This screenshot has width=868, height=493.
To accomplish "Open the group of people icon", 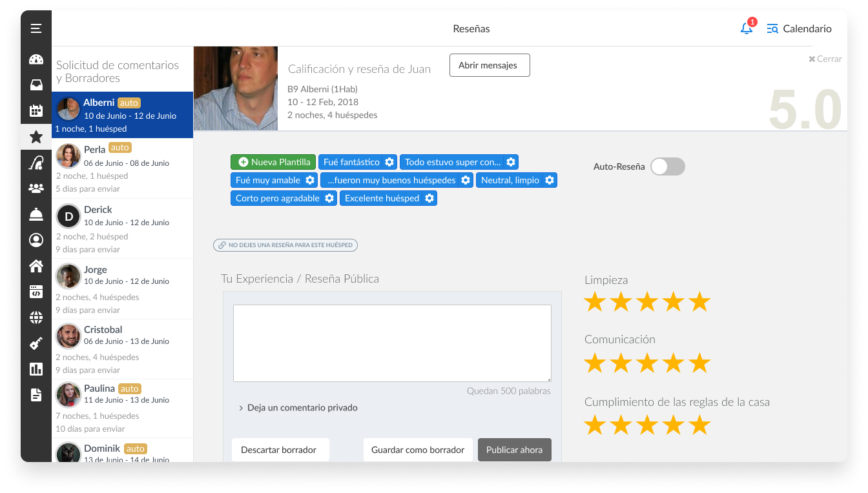I will coord(36,188).
